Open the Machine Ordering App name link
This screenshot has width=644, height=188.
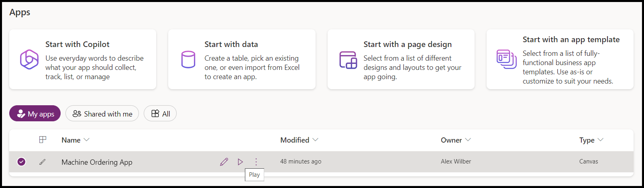click(x=97, y=162)
